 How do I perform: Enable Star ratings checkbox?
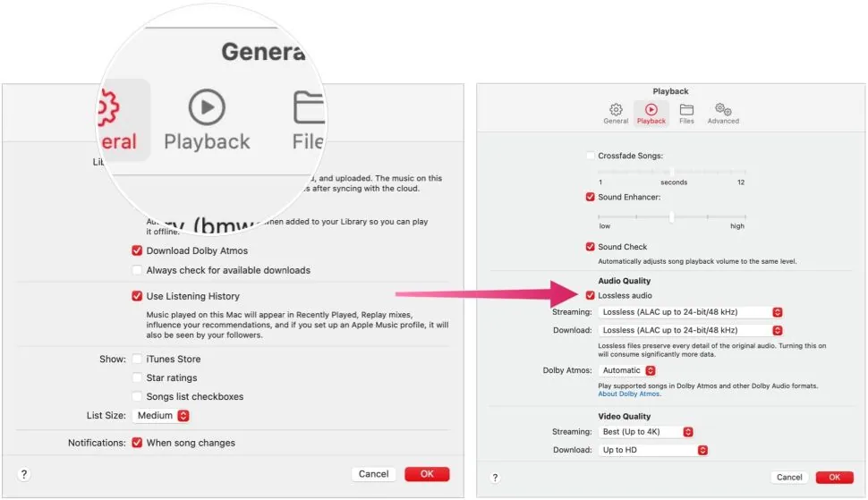[137, 377]
